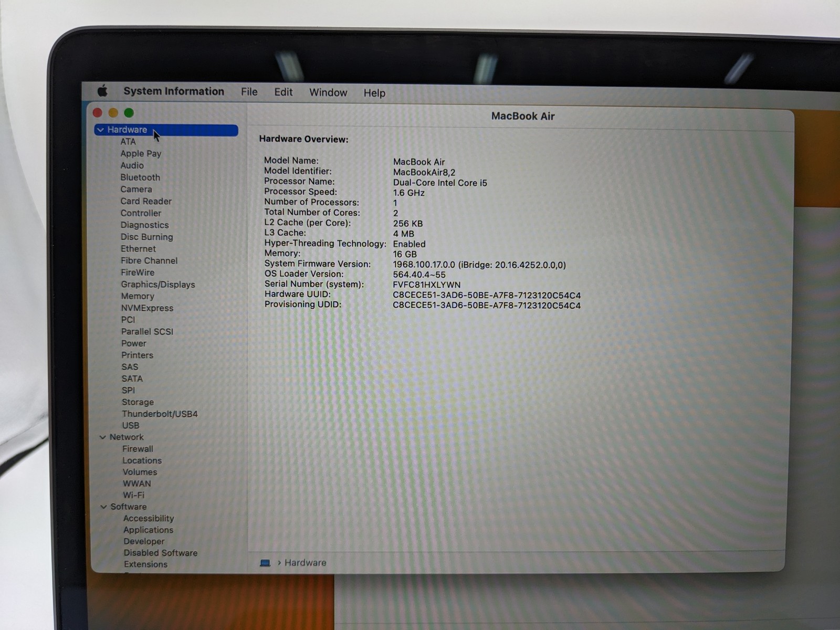
Task: Select Printers in the sidebar
Action: pos(137,355)
